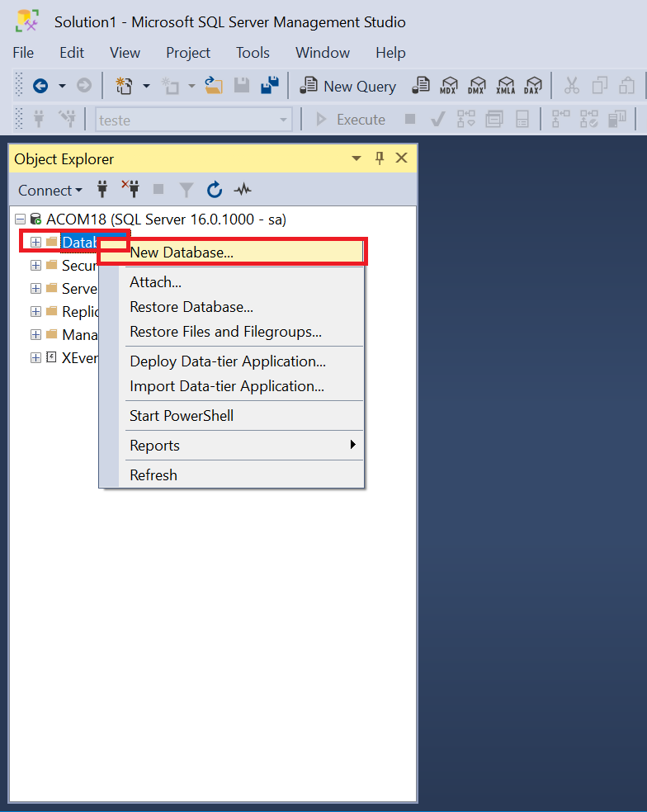This screenshot has height=812, width=647.
Task: Click the Object Explorer Filter funnel icon
Action: (x=187, y=190)
